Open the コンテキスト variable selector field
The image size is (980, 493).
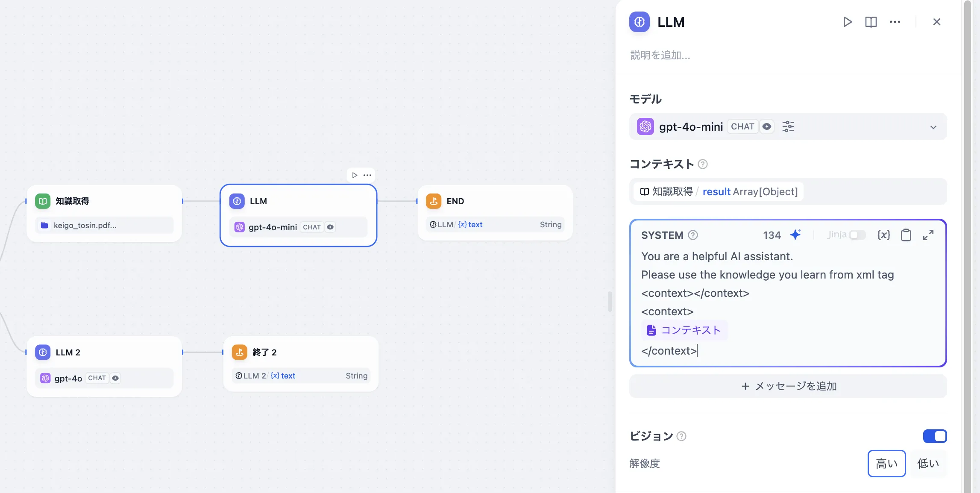pyautogui.click(x=788, y=191)
